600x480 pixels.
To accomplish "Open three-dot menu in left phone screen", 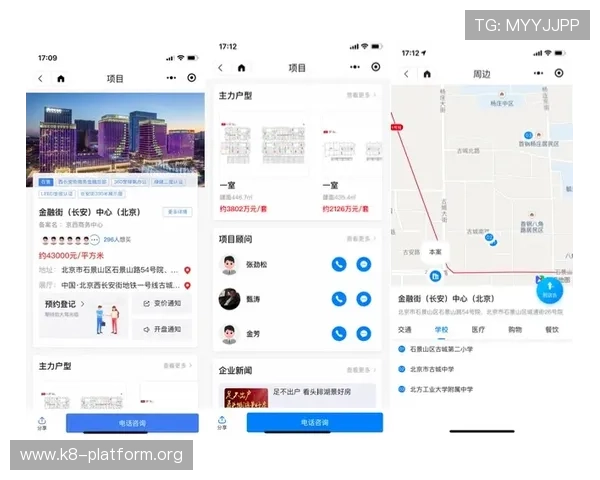I will pyautogui.click(x=171, y=78).
